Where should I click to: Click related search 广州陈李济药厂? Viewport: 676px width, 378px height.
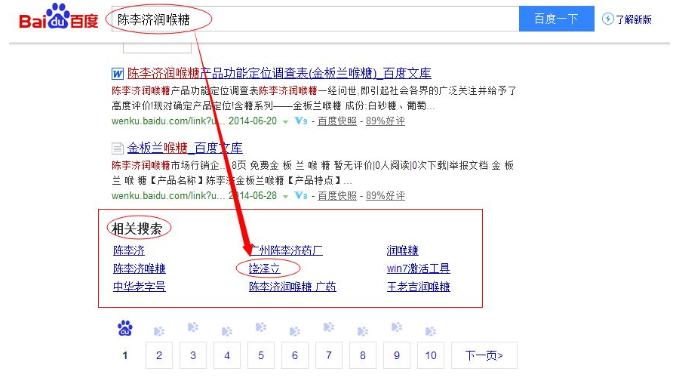click(x=286, y=250)
